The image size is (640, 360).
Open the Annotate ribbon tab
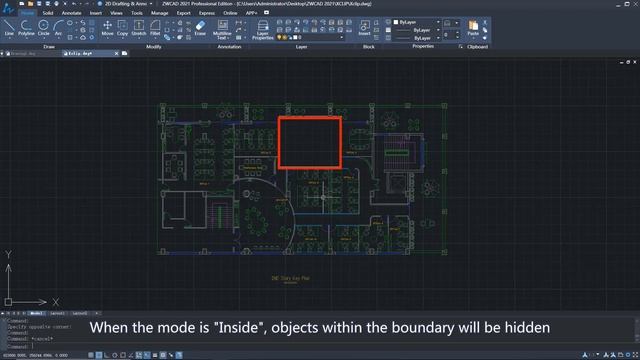point(71,13)
